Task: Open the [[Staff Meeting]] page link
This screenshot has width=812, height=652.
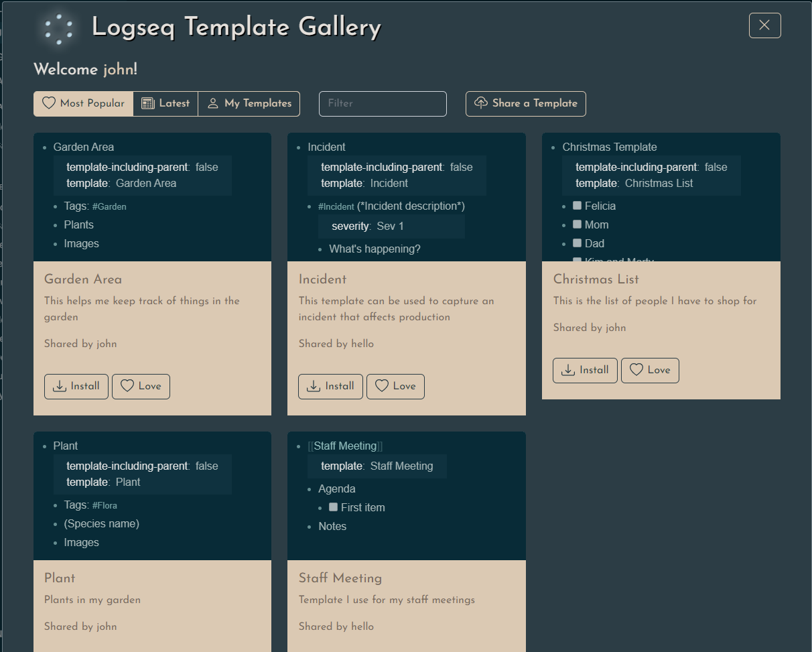Action: click(345, 446)
